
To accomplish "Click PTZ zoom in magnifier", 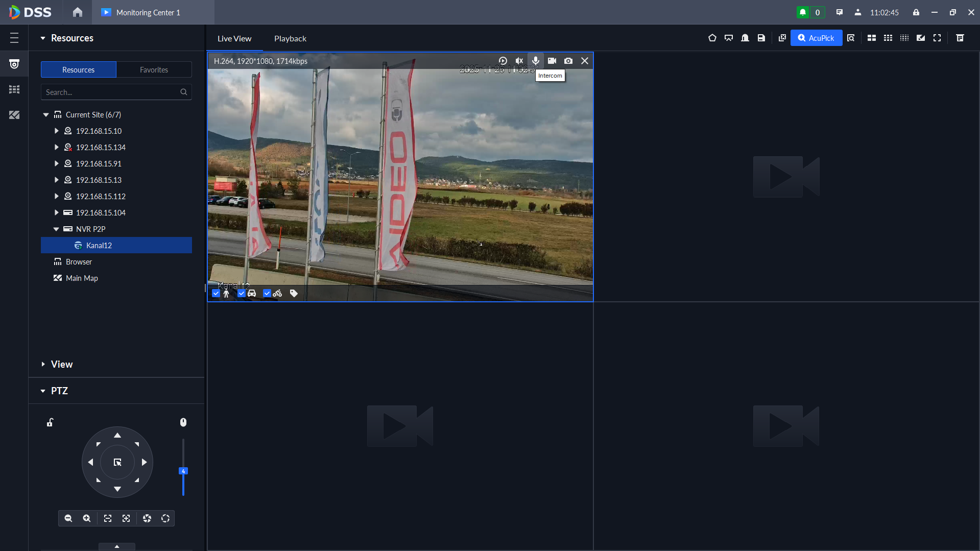I will (87, 518).
